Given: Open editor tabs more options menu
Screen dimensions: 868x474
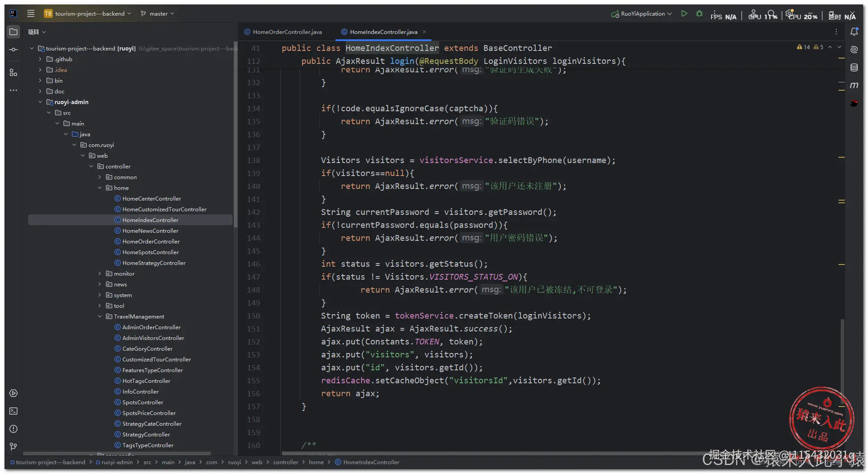Looking at the screenshot, I should [836, 32].
